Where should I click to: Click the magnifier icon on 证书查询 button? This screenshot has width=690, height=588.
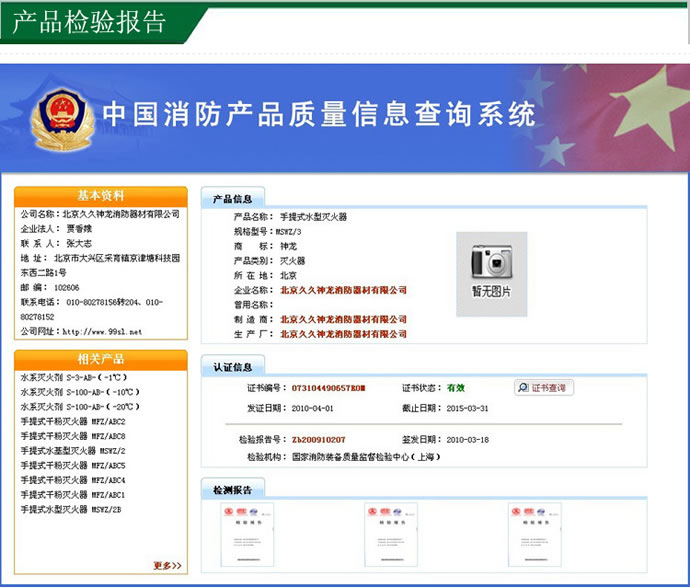point(523,388)
